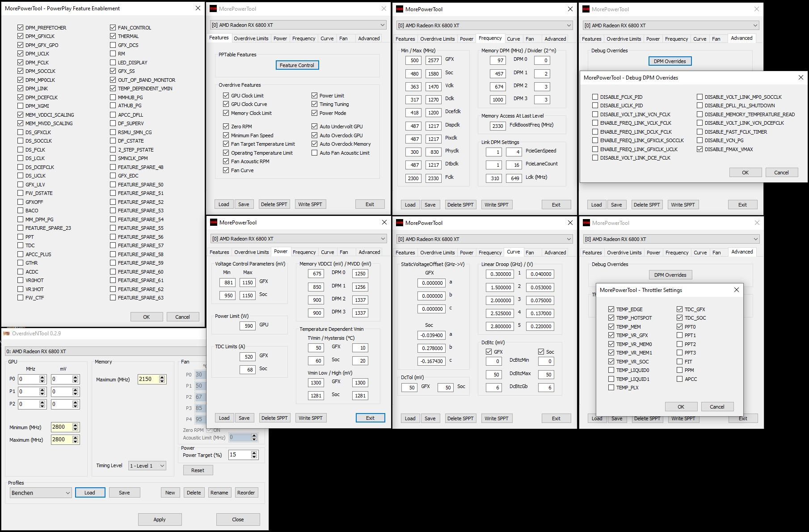Uncheck Zero RPM under Overdrive Features

click(x=226, y=127)
